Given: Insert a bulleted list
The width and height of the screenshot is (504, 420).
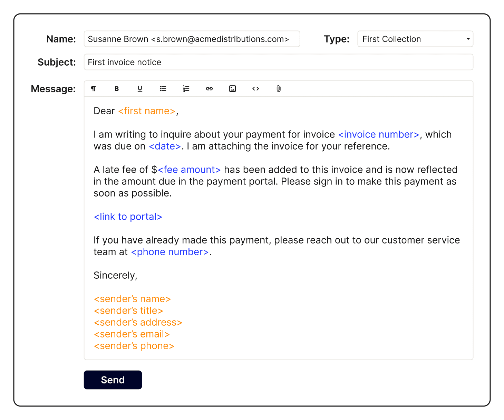Looking at the screenshot, I should click(x=163, y=89).
